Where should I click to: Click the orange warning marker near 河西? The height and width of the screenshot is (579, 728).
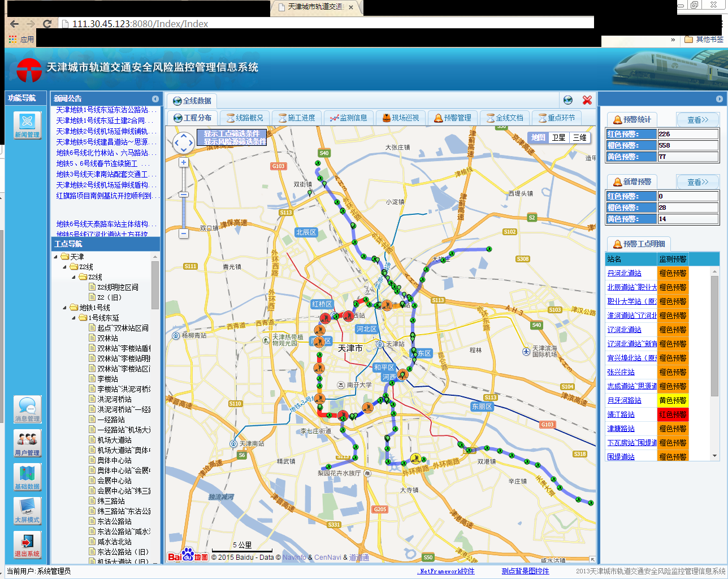coord(402,374)
